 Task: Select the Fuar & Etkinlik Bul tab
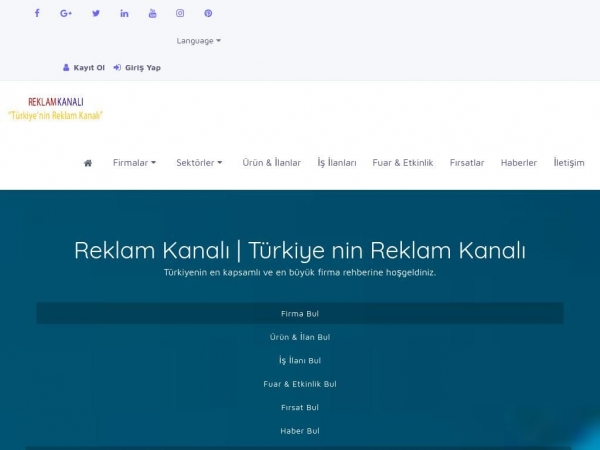point(300,384)
